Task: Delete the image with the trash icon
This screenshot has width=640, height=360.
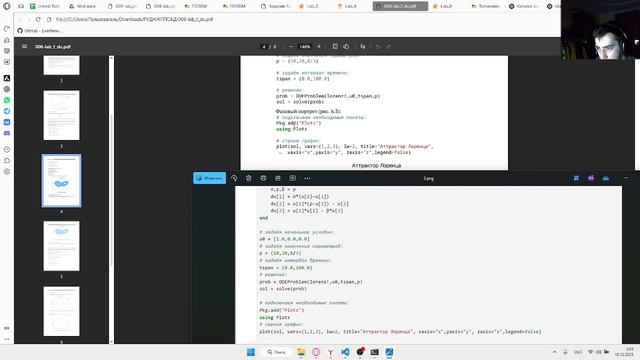Action: click(x=249, y=178)
